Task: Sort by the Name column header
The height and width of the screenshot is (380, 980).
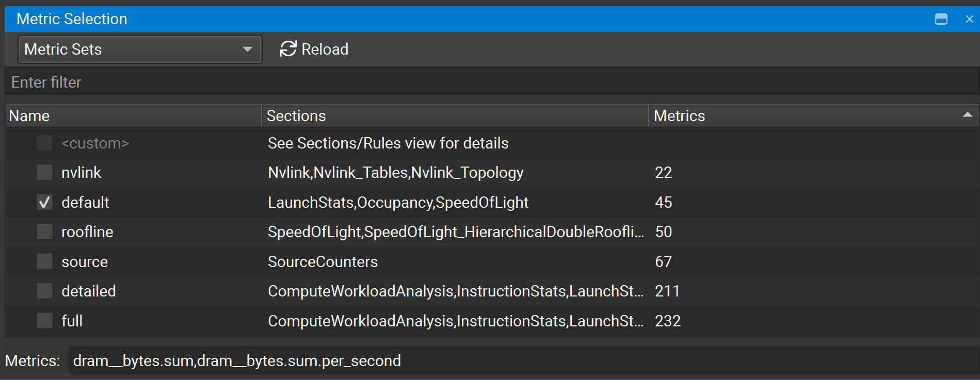Action: (134, 115)
